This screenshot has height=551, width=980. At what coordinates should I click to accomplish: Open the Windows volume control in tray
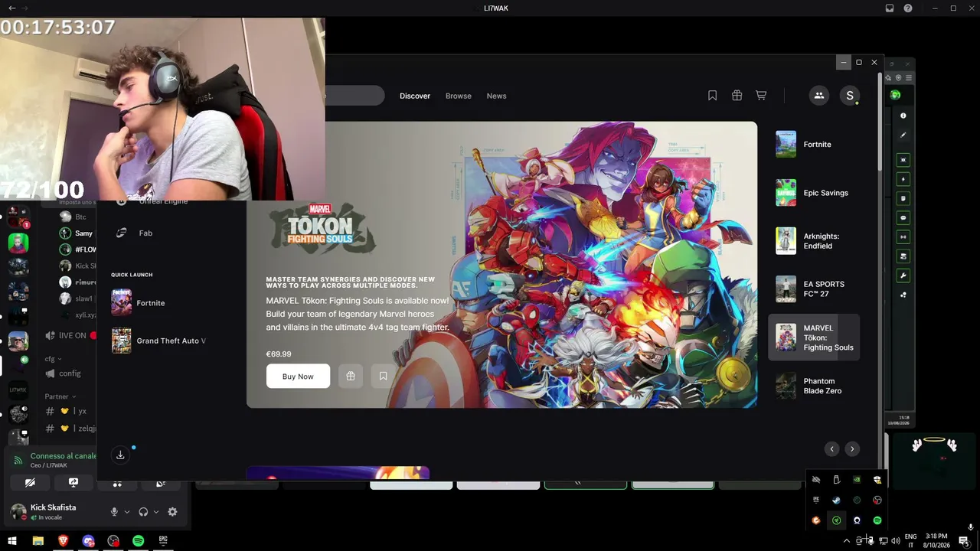896,541
